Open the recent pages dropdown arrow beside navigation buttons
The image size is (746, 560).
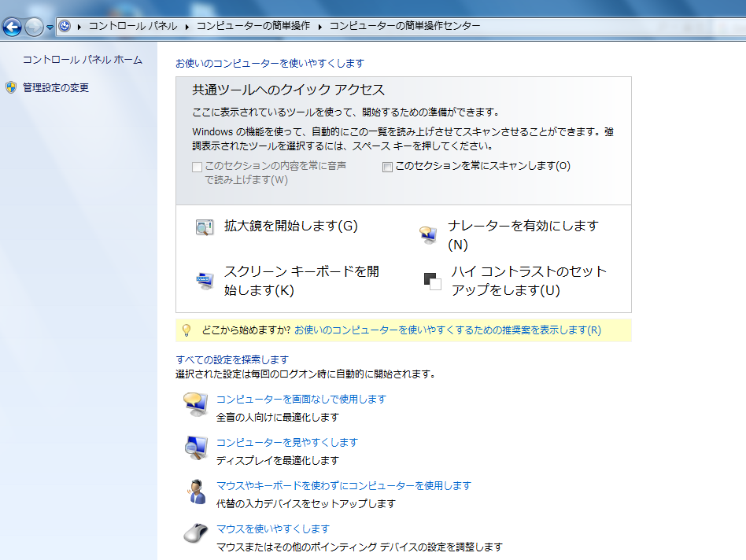pyautogui.click(x=50, y=28)
